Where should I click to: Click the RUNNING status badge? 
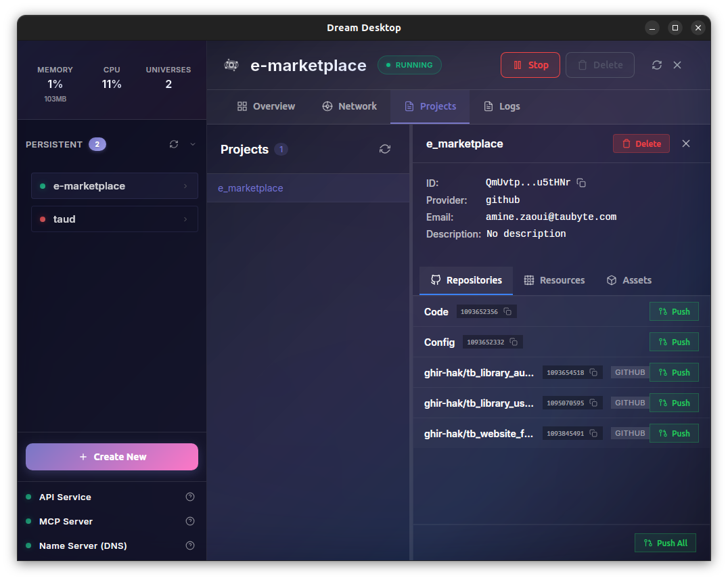pyautogui.click(x=409, y=65)
